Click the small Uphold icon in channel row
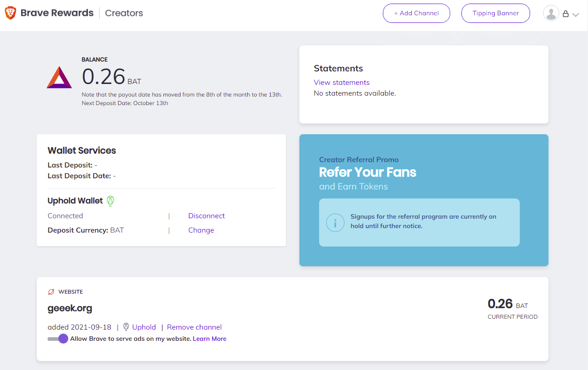Image resolution: width=588 pixels, height=370 pixels. (x=126, y=327)
